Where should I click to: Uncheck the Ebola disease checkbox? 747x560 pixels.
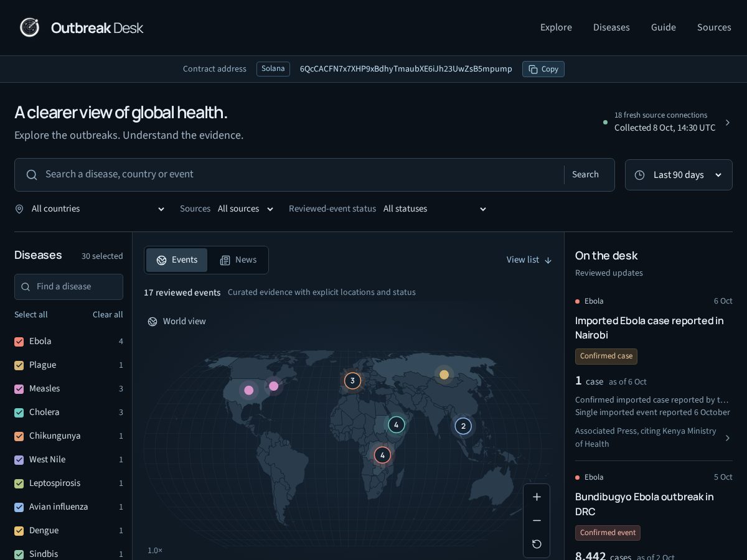(19, 342)
